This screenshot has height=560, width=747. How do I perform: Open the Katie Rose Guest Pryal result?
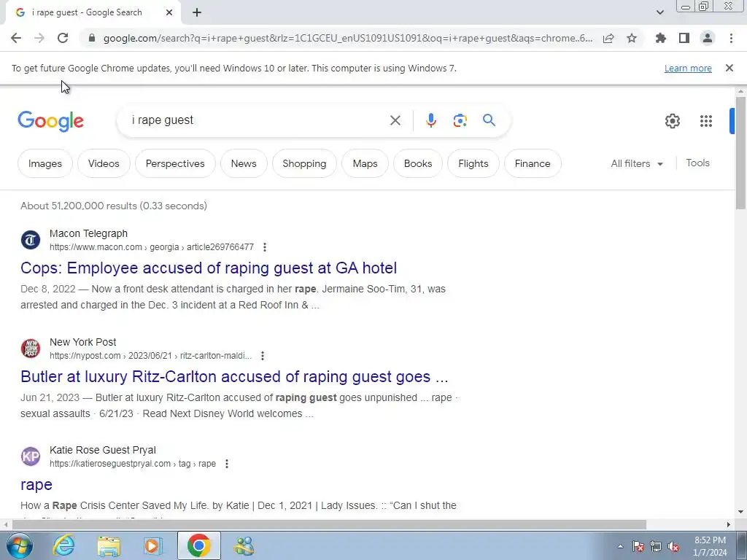click(36, 485)
